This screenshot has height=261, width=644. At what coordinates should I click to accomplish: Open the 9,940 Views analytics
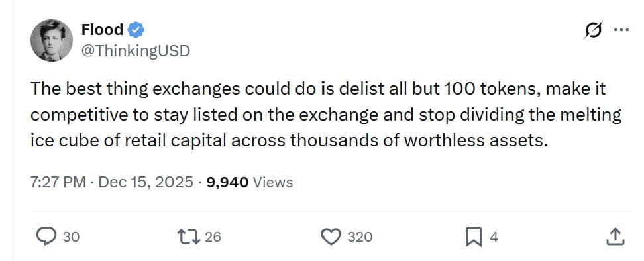tap(250, 182)
